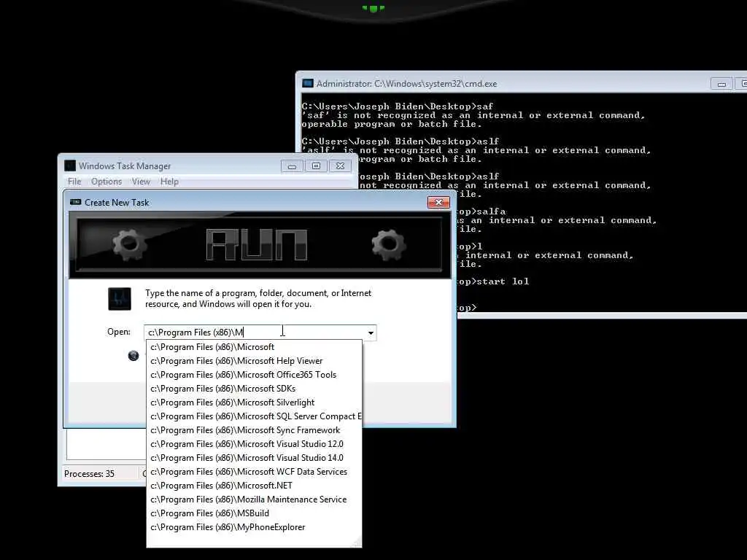Screen dimensions: 747x560
Task: Click the green indicator at top of screen
Action: click(373, 8)
